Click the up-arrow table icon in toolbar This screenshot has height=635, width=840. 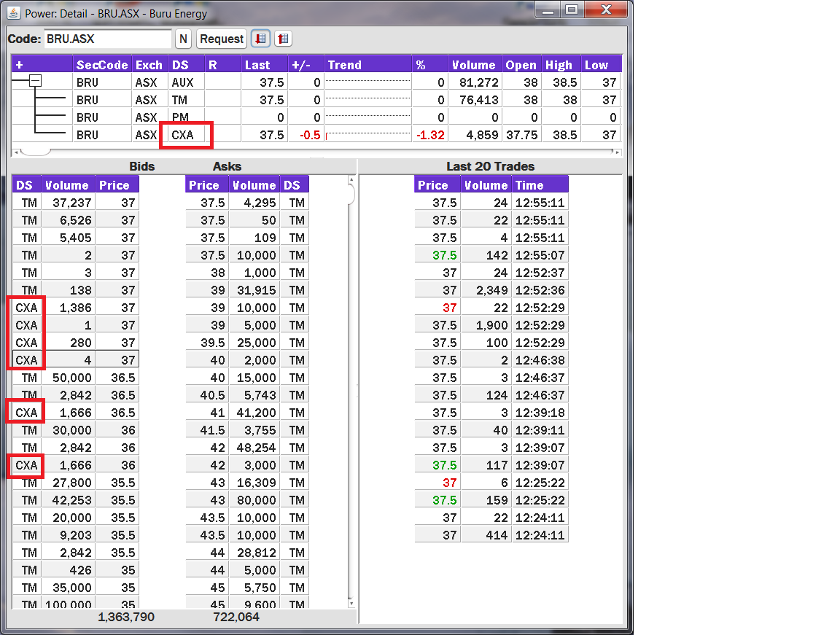click(283, 39)
